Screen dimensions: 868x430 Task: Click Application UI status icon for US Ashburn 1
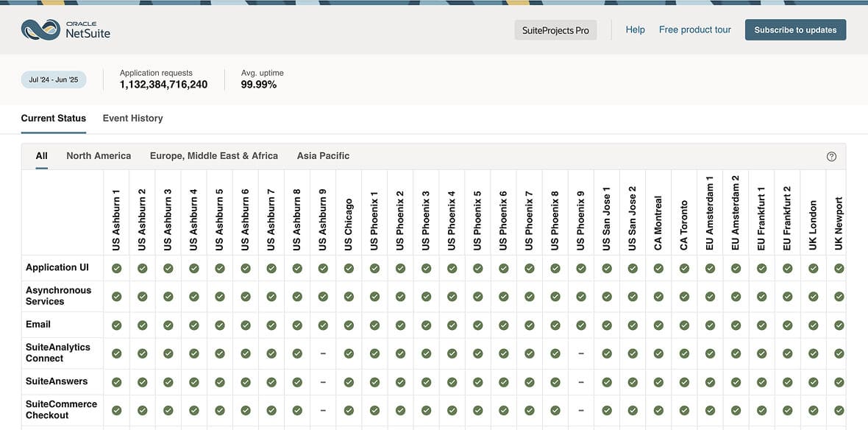(116, 268)
